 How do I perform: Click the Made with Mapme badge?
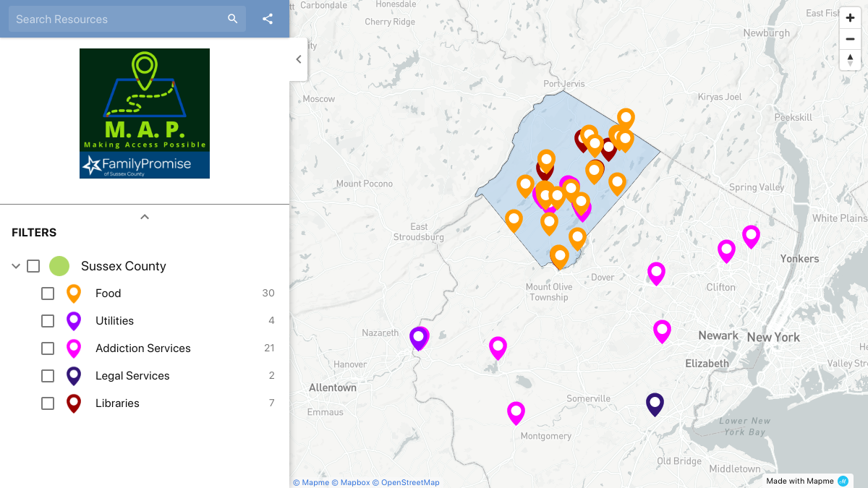coord(807,481)
